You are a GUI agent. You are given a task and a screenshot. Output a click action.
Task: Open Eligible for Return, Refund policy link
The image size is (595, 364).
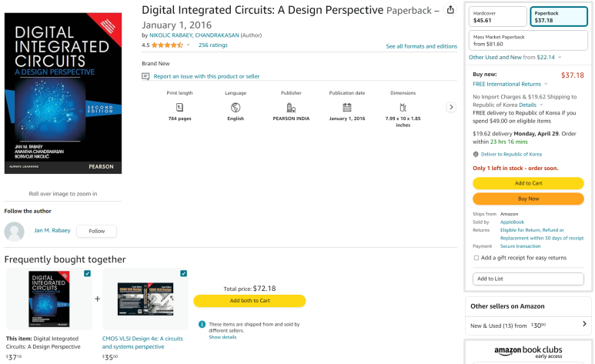[x=541, y=234]
